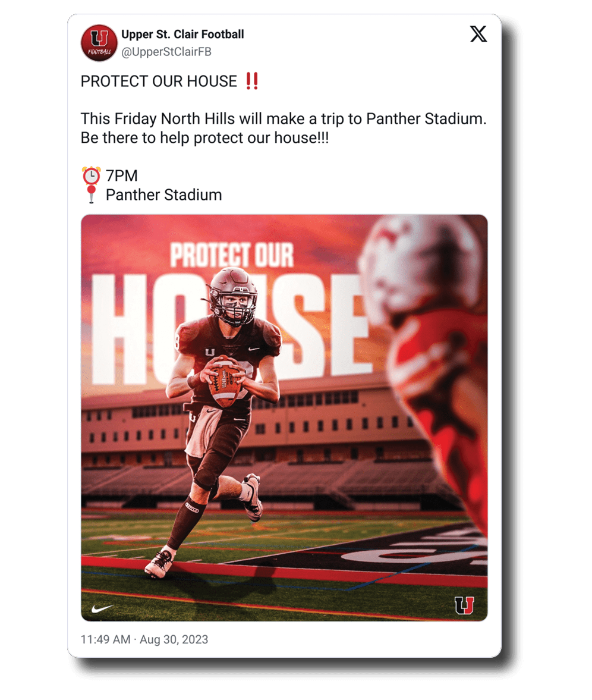Click the "Panther Stadium" location line
The image size is (592, 700).
pyautogui.click(x=163, y=194)
